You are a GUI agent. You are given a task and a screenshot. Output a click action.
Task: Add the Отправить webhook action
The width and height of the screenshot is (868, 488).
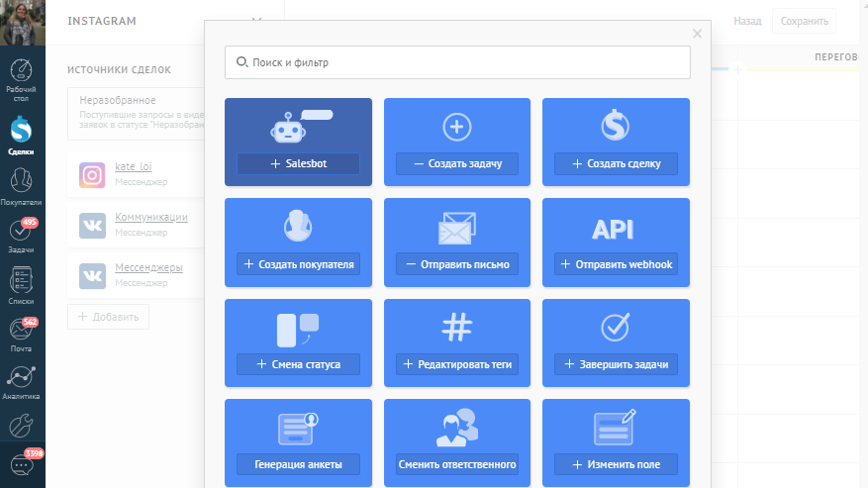click(616, 264)
